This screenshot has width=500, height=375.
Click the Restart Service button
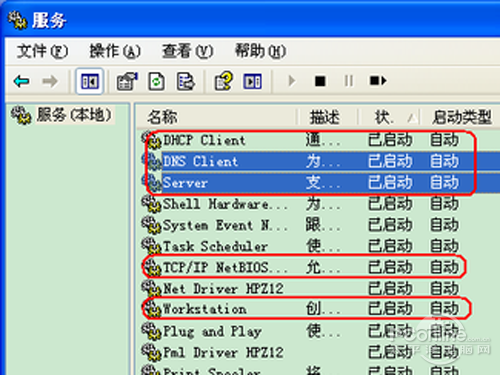coord(378,81)
